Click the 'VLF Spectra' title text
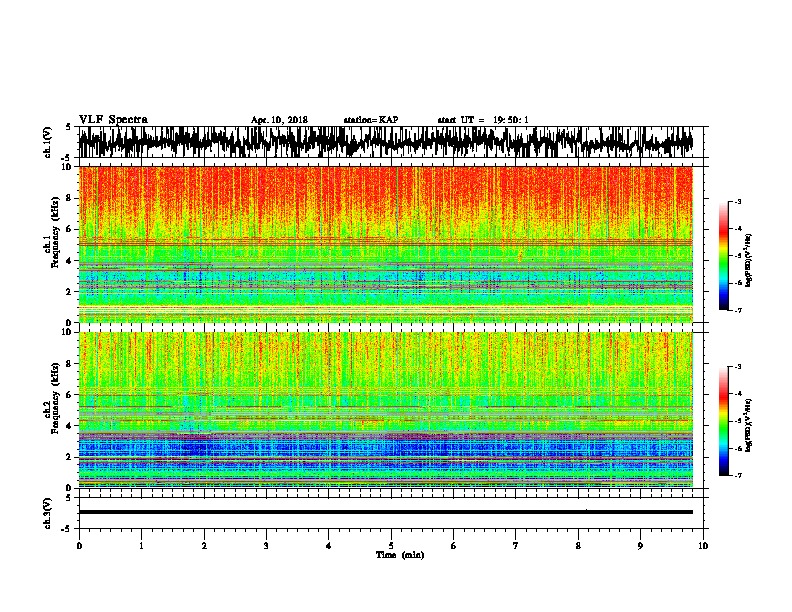Image resolution: width=792 pixels, height=612 pixels. click(x=113, y=120)
